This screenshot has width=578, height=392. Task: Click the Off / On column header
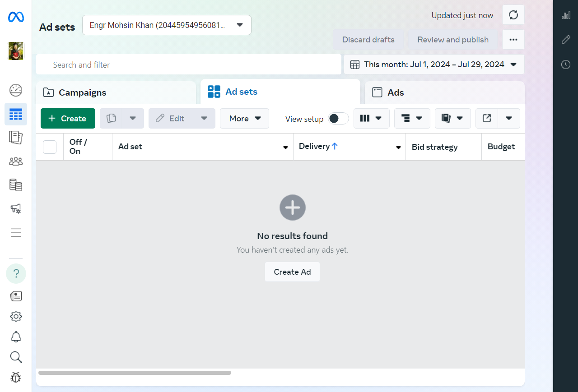[78, 147]
